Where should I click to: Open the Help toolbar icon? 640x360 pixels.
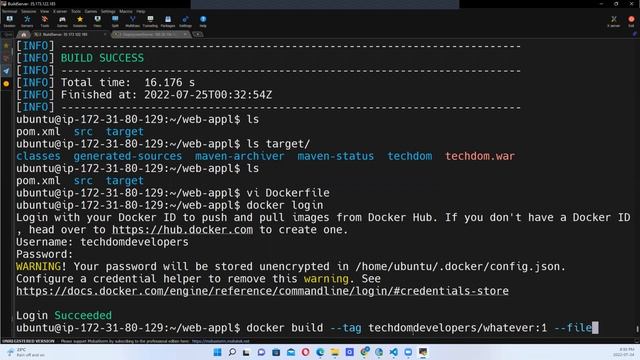(x=203, y=21)
